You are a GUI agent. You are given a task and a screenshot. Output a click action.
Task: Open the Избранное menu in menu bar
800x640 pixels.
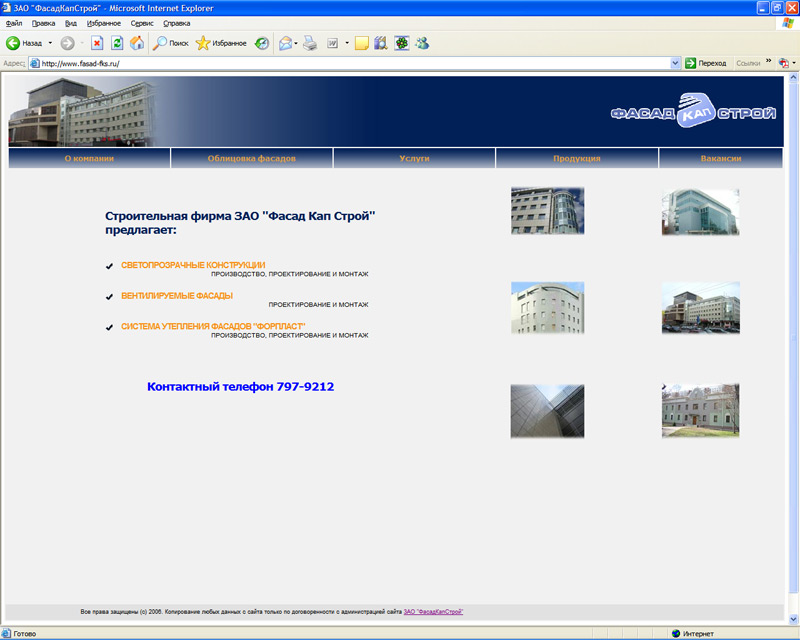tap(104, 23)
